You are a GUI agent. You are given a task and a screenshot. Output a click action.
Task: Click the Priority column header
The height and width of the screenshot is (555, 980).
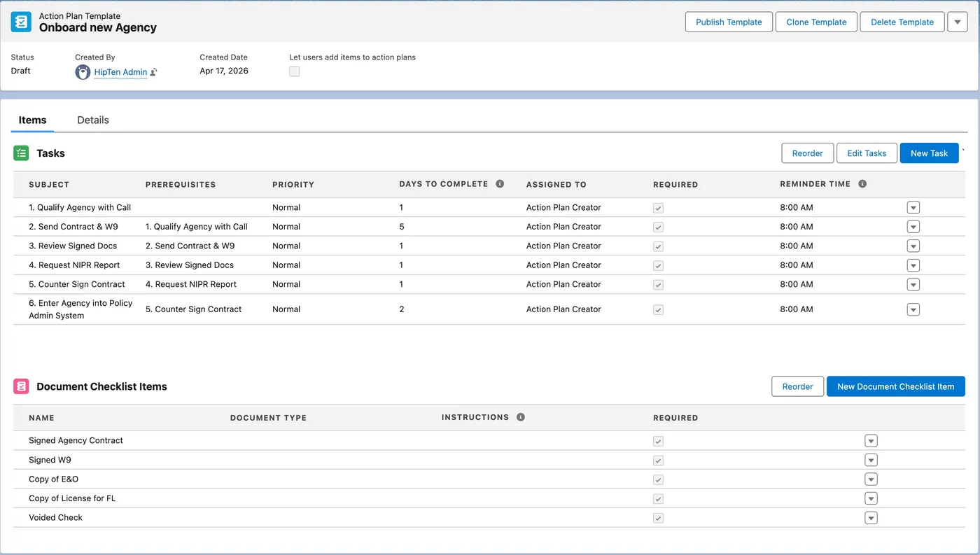[293, 185]
